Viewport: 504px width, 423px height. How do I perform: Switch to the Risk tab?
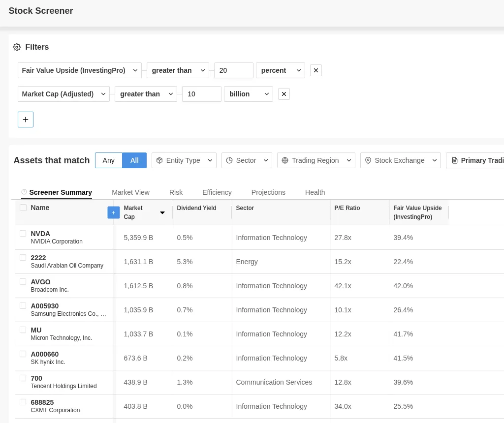coord(176,192)
